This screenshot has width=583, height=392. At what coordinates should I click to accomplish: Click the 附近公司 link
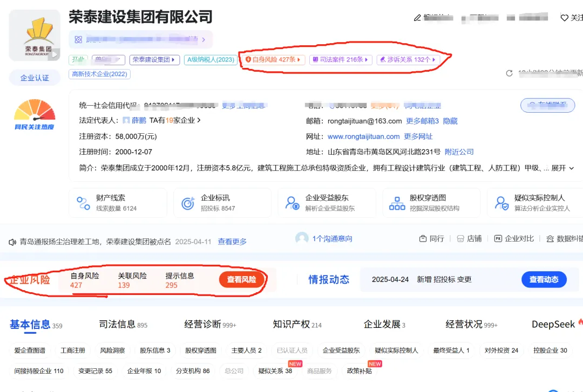coord(459,152)
